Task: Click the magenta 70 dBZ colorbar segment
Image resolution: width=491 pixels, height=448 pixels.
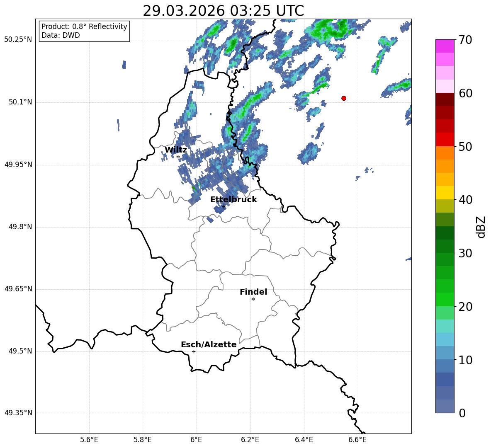Action: click(445, 46)
